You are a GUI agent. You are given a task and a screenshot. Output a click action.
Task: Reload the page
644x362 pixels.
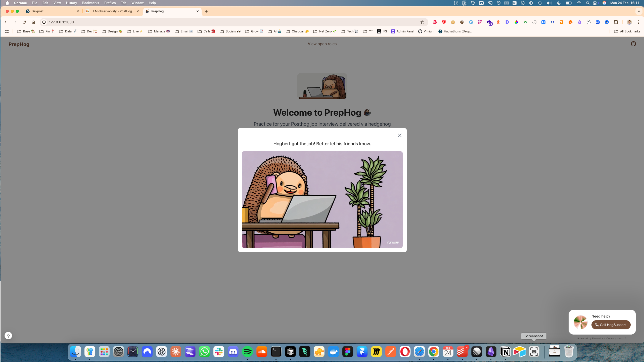coord(24,22)
